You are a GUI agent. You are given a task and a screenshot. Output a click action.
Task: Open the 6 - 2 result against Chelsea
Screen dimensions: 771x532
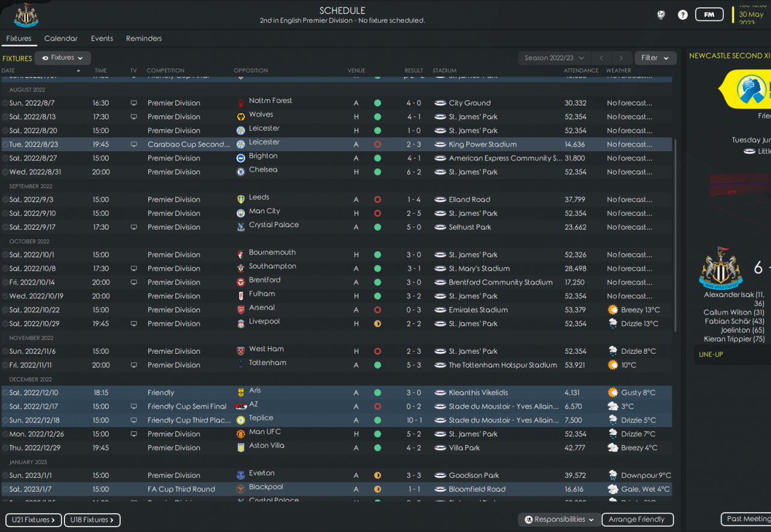pyautogui.click(x=414, y=172)
